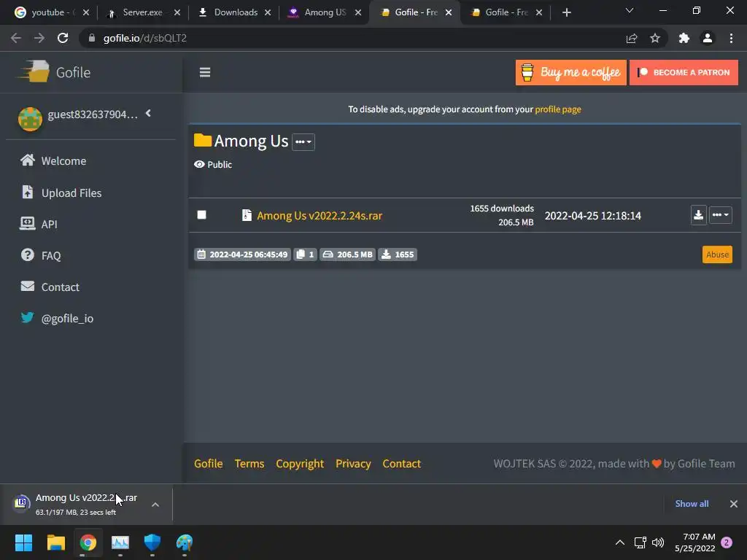
Task: Click the 206.5 MB size badge
Action: coord(347,254)
